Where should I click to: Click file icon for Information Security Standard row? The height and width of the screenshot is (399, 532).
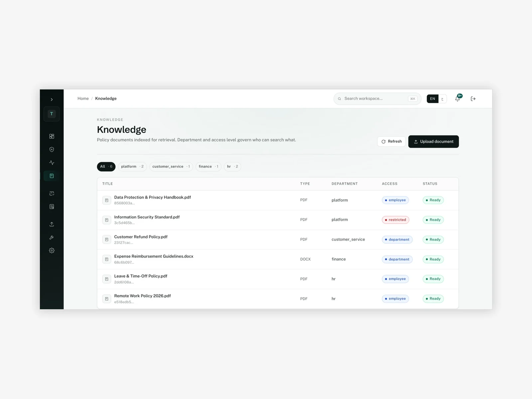pyautogui.click(x=106, y=220)
